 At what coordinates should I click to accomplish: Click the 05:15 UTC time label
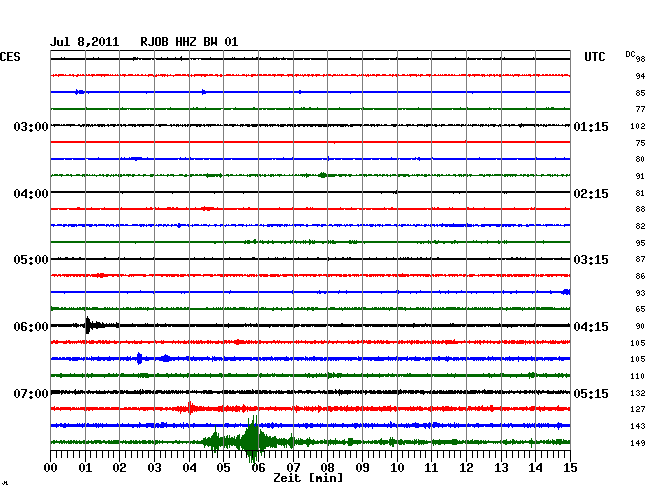pos(591,393)
